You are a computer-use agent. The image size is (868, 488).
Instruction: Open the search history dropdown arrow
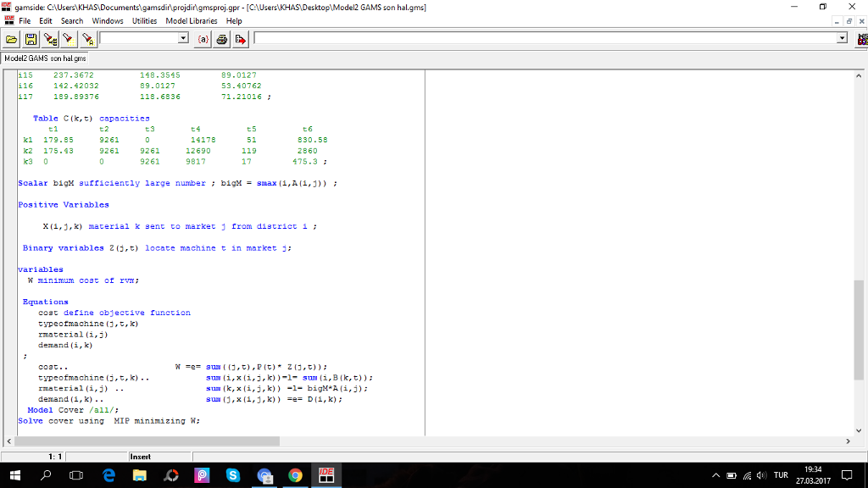(182, 38)
